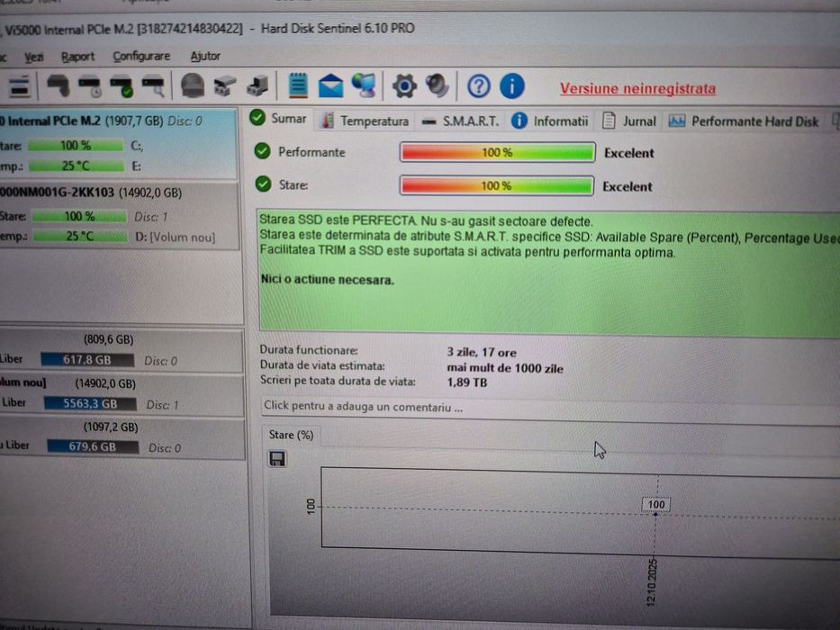Click the 'Excelent' label next to Stare
Viewport: 840px width, 630px height.
tap(628, 187)
